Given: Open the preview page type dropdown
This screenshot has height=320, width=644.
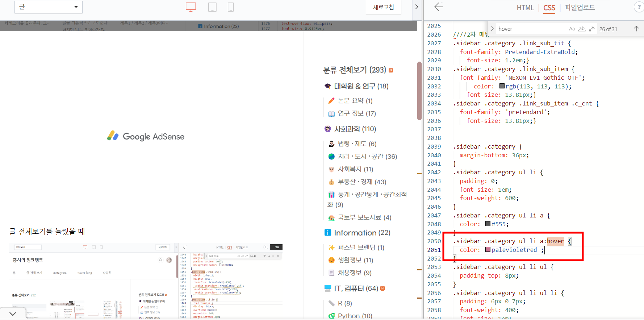Looking at the screenshot, I should pyautogui.click(x=49, y=7).
